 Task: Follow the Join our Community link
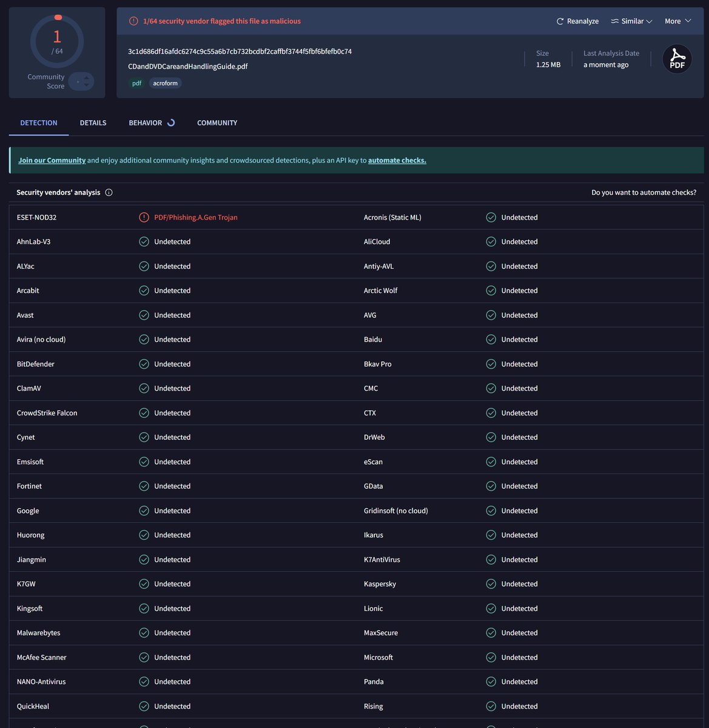coord(52,160)
